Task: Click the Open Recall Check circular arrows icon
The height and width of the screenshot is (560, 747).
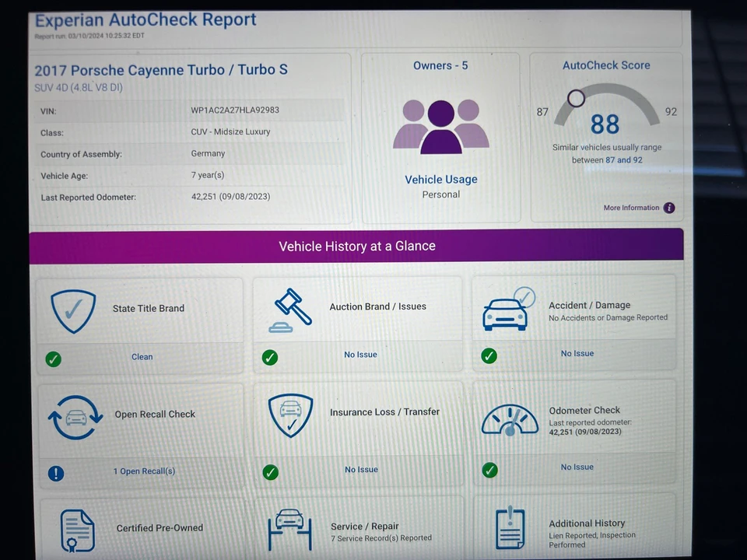Action: point(75,417)
